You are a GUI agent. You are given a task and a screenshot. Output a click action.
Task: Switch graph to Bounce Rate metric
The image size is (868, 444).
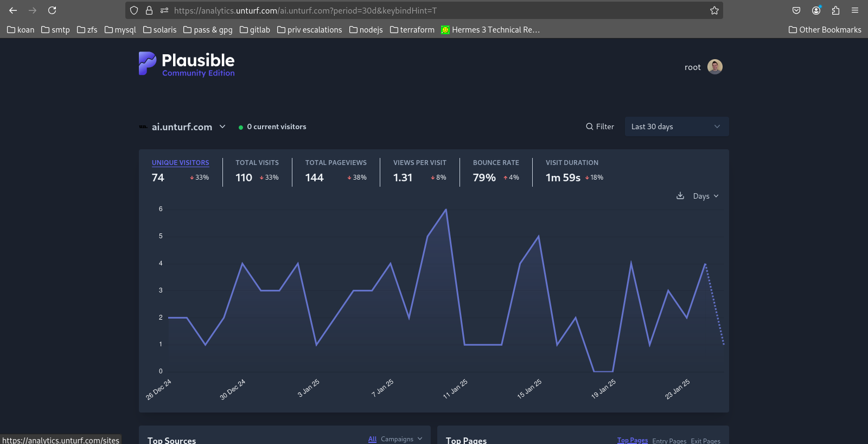495,162
